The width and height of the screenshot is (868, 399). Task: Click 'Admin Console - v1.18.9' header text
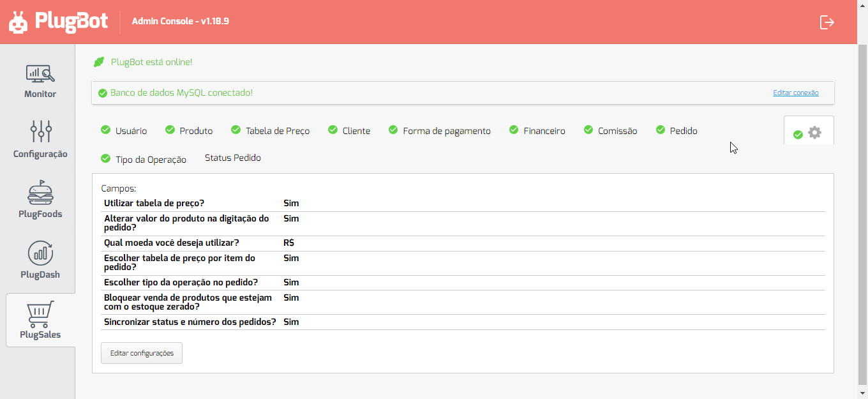tap(181, 21)
